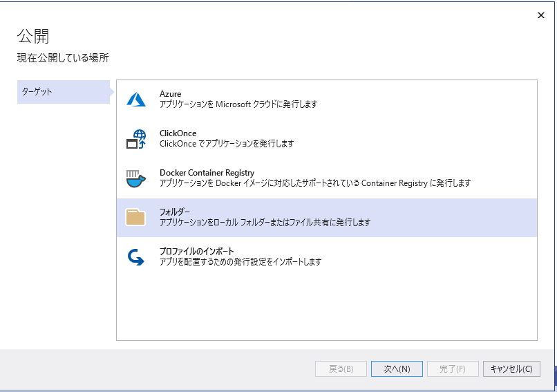Click the Azure description about Microsoft クラウド
Screen dimensions: 557x392
pyautogui.click(x=238, y=104)
